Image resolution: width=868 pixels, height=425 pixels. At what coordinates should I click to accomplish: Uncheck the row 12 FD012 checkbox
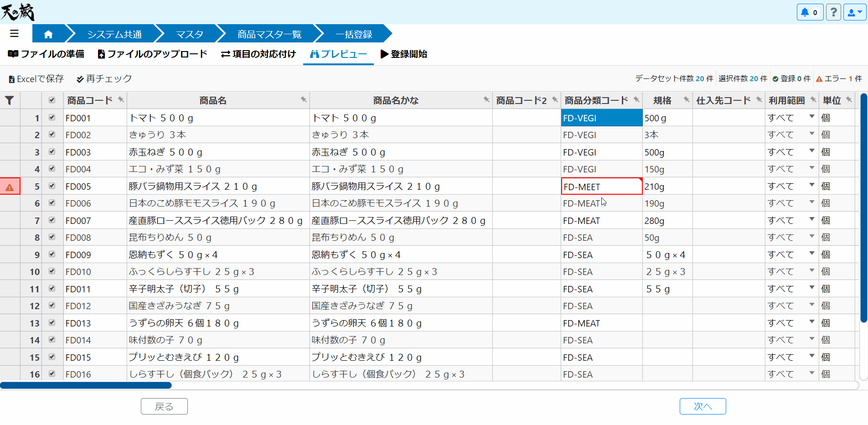(52, 305)
